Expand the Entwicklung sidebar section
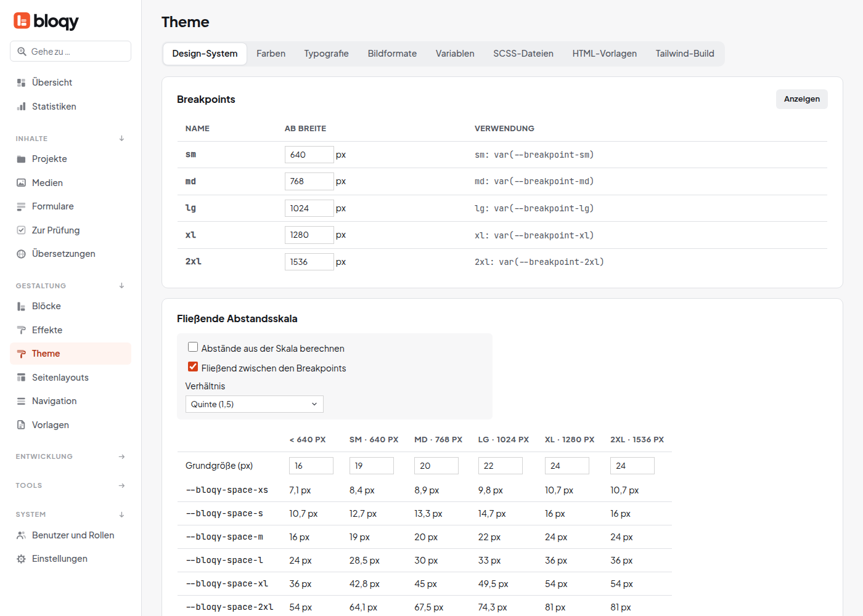The image size is (863, 616). click(x=121, y=456)
